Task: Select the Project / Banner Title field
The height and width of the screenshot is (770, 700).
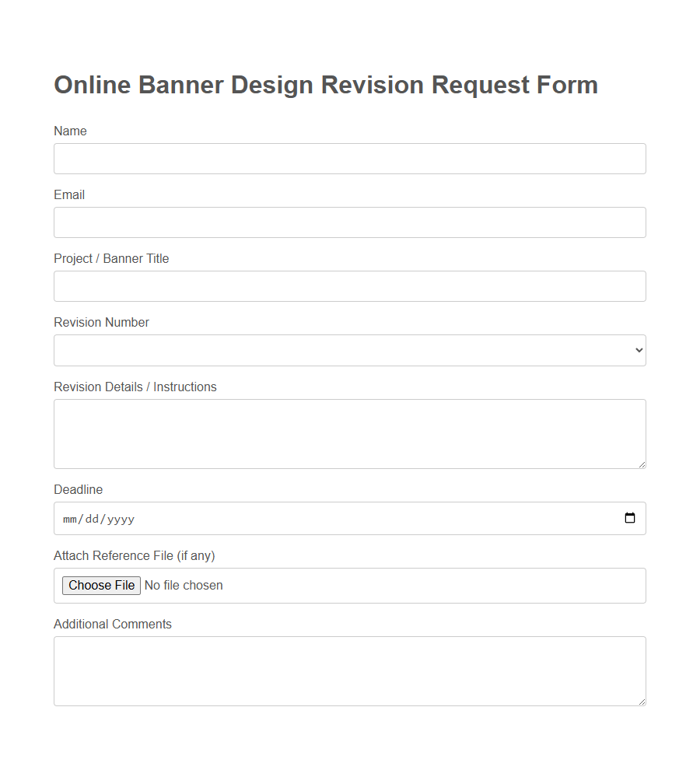Action: coord(349,285)
